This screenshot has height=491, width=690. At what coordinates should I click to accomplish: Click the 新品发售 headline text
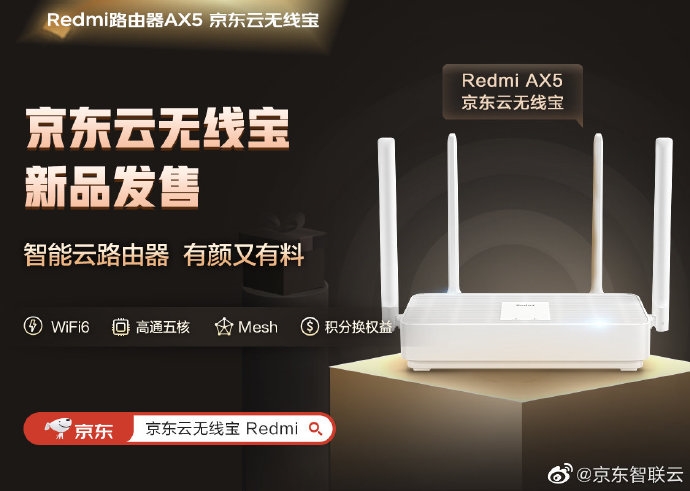click(x=112, y=187)
